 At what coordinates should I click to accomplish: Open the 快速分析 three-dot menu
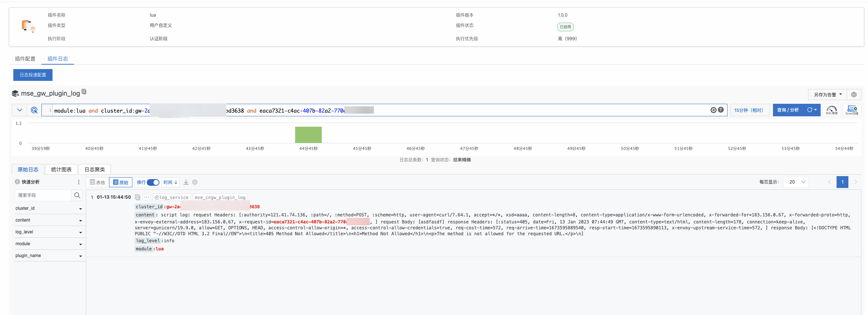(78, 182)
